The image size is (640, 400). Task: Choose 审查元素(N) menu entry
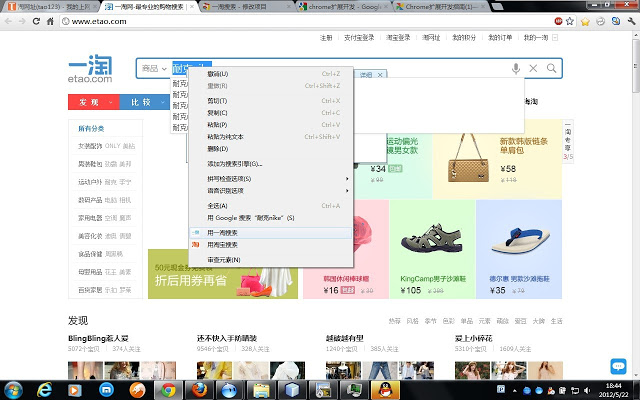[271, 260]
